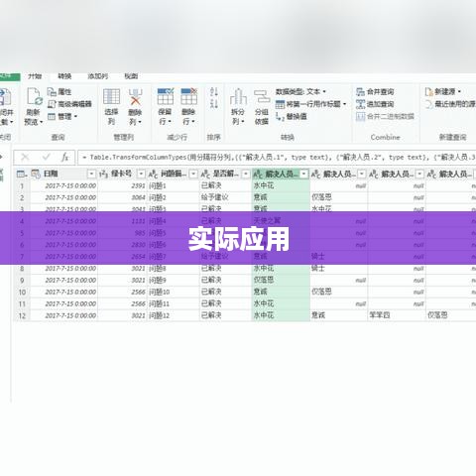Switch to the 转换 ribbon tab

(x=64, y=76)
